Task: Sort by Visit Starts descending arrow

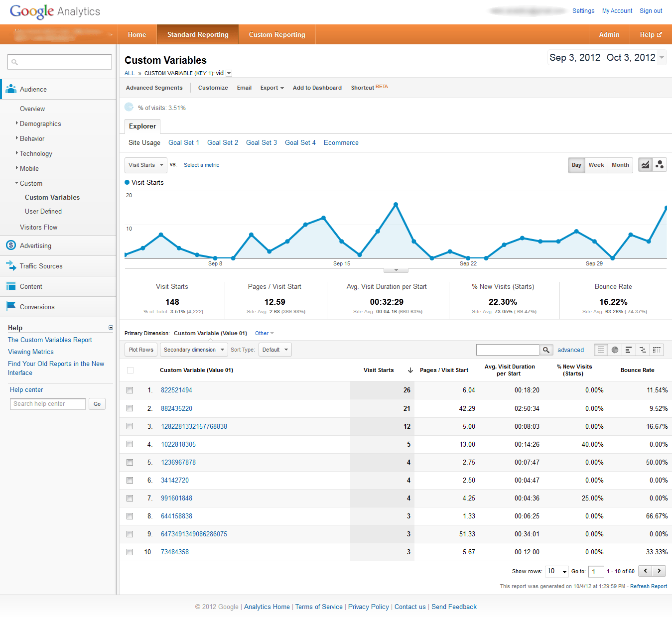Action: click(410, 370)
